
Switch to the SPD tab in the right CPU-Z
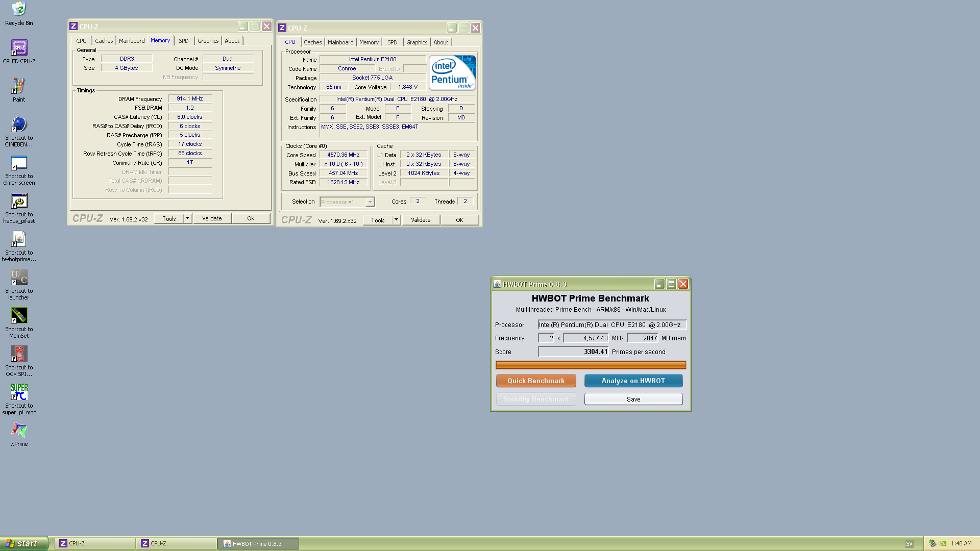coord(393,42)
